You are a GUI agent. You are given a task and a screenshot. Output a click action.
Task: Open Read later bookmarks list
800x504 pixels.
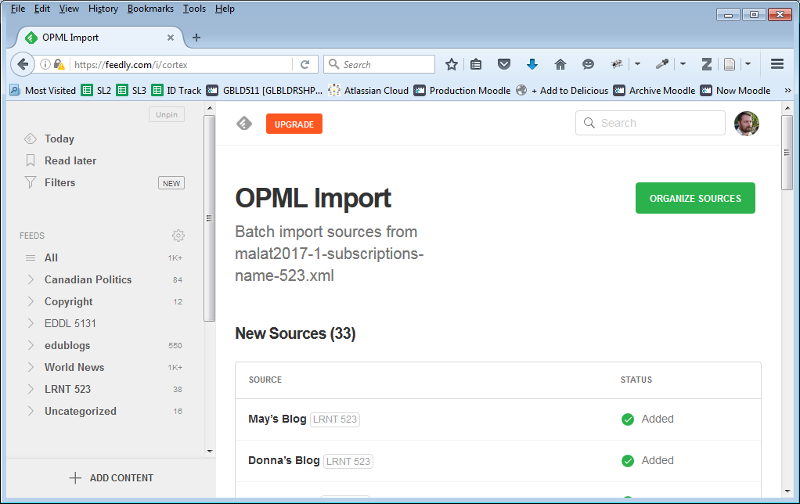click(70, 161)
